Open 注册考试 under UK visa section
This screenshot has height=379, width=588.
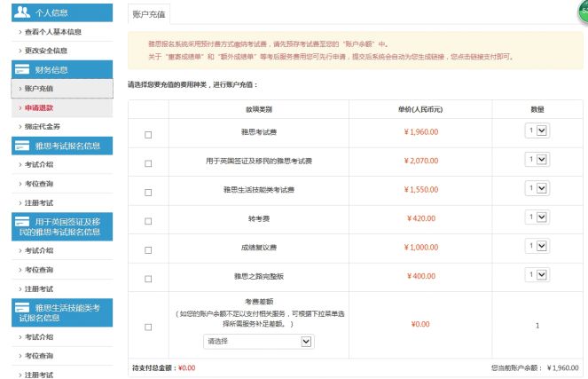point(39,289)
